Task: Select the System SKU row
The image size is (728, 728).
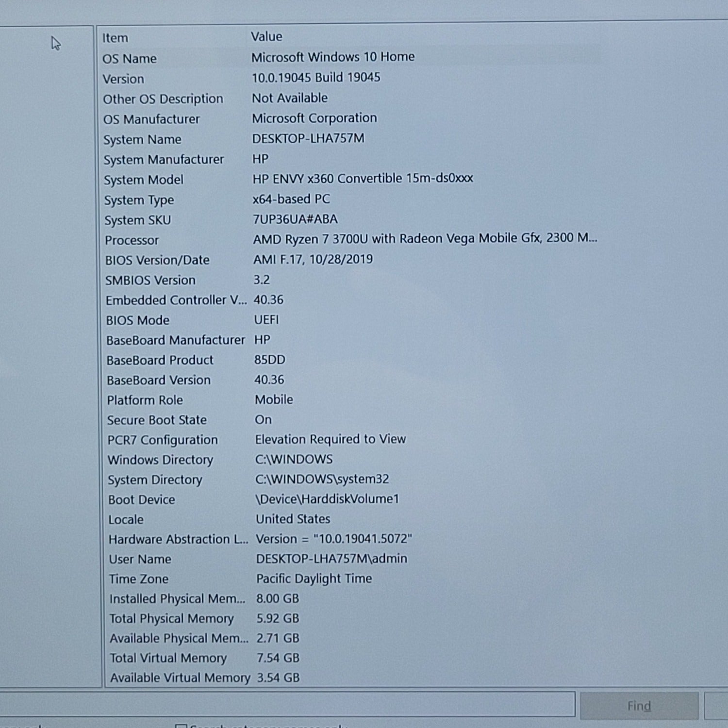Action: coord(138,220)
